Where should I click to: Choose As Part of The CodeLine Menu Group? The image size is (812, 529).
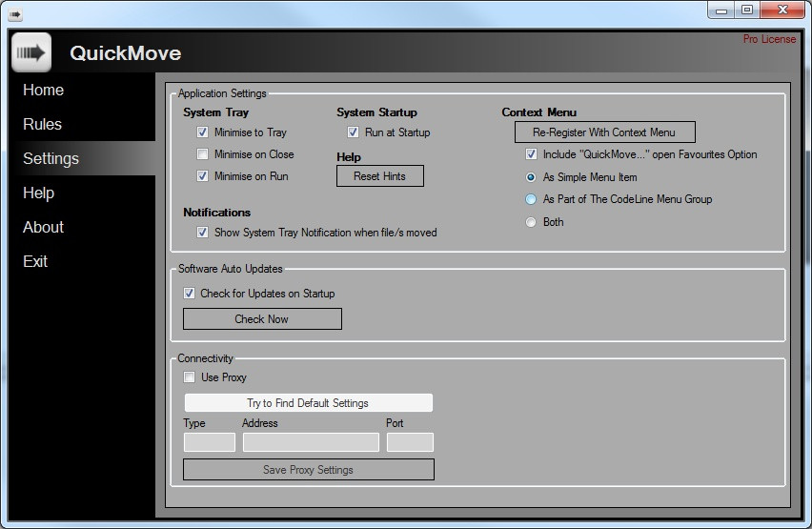531,199
